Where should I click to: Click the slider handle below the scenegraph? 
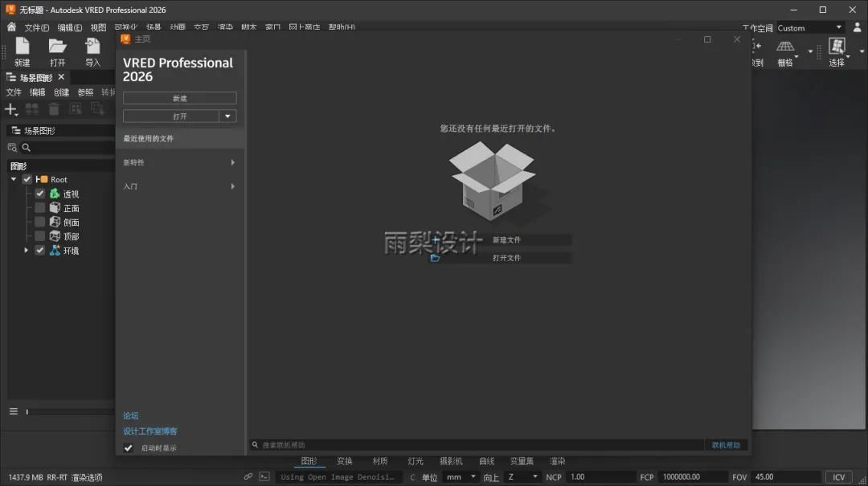[27, 411]
